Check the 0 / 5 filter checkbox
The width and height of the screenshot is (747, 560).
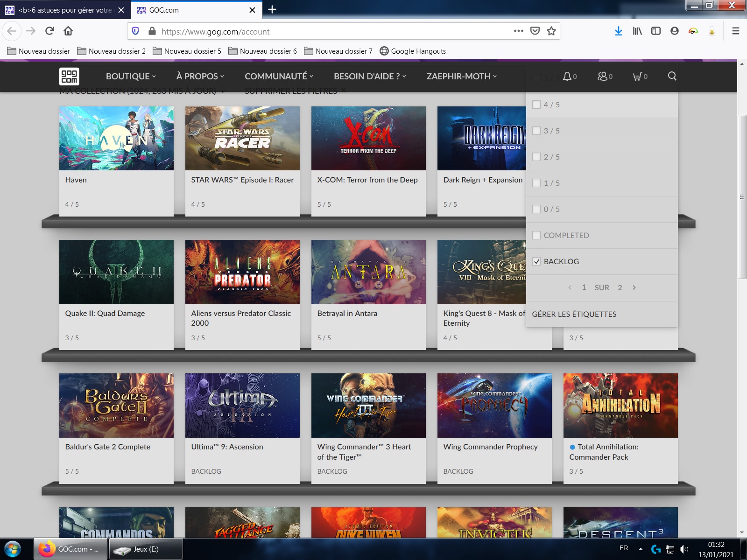(536, 209)
